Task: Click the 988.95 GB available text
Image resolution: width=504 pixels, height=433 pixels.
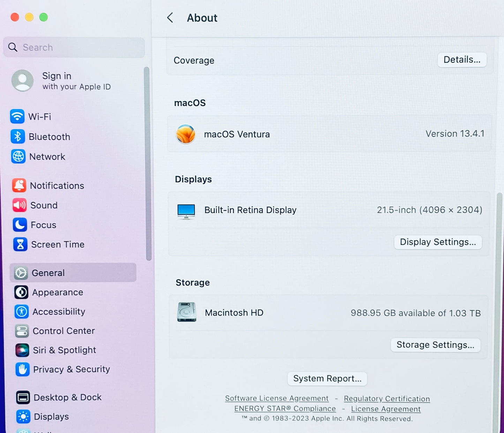Action: pos(416,313)
